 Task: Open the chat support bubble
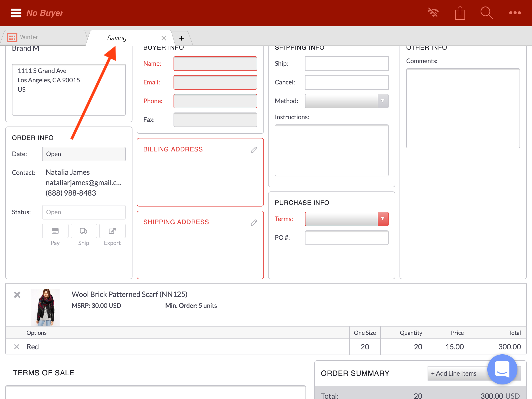pos(502,369)
